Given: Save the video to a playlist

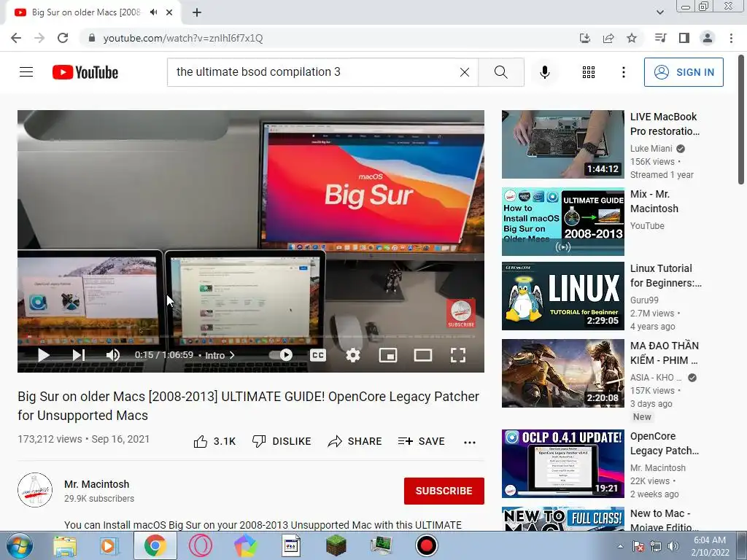Looking at the screenshot, I should [x=421, y=441].
